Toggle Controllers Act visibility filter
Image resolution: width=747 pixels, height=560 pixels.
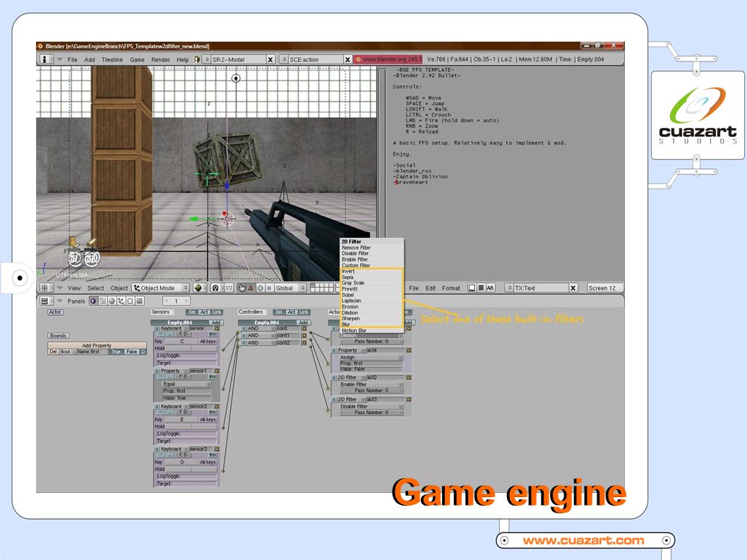(x=291, y=312)
